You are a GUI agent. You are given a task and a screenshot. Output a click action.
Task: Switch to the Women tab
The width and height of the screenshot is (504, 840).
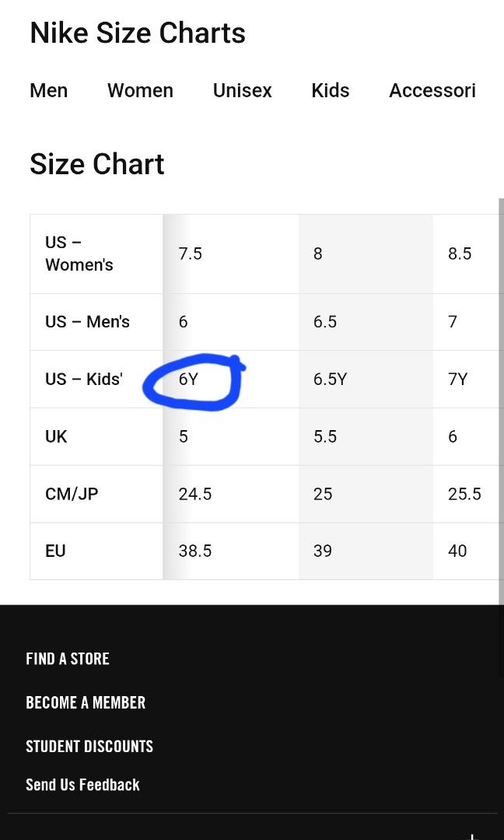click(x=140, y=90)
